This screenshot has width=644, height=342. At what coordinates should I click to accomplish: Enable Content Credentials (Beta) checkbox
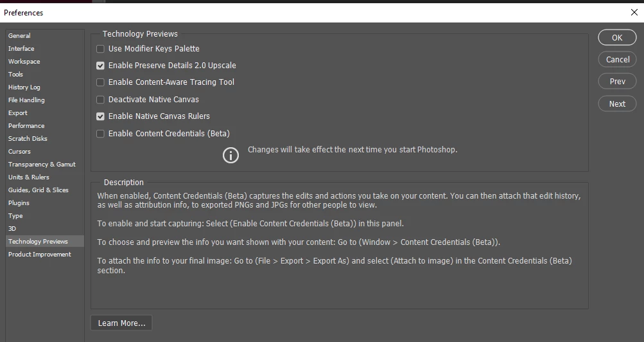coord(100,134)
